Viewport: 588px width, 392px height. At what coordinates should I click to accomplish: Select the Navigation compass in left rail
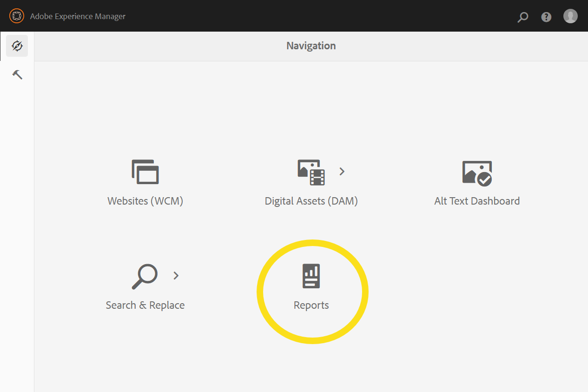[x=17, y=46]
